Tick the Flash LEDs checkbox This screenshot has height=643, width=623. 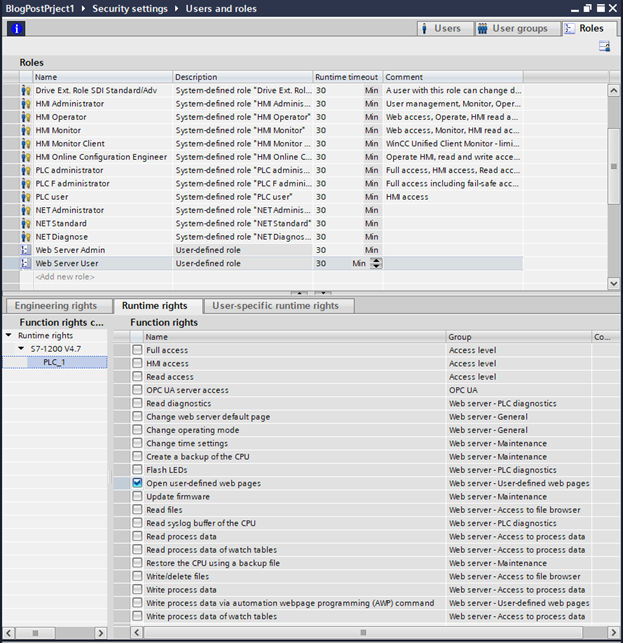[138, 470]
